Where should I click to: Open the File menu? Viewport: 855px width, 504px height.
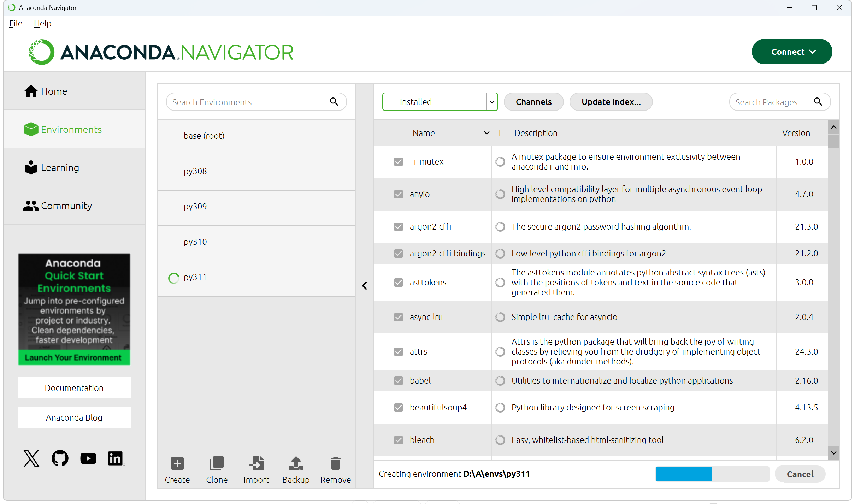click(16, 24)
